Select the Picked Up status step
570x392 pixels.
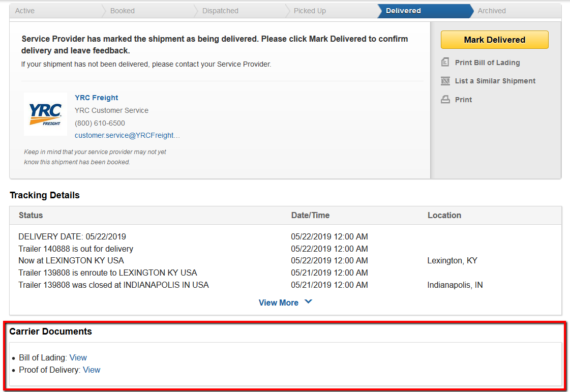[310, 11]
